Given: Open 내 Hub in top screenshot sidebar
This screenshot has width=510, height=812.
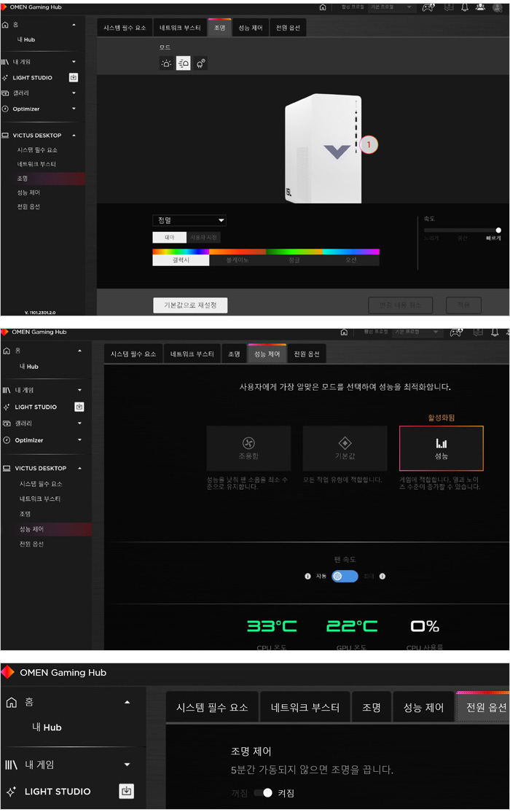Looking at the screenshot, I should (26, 39).
